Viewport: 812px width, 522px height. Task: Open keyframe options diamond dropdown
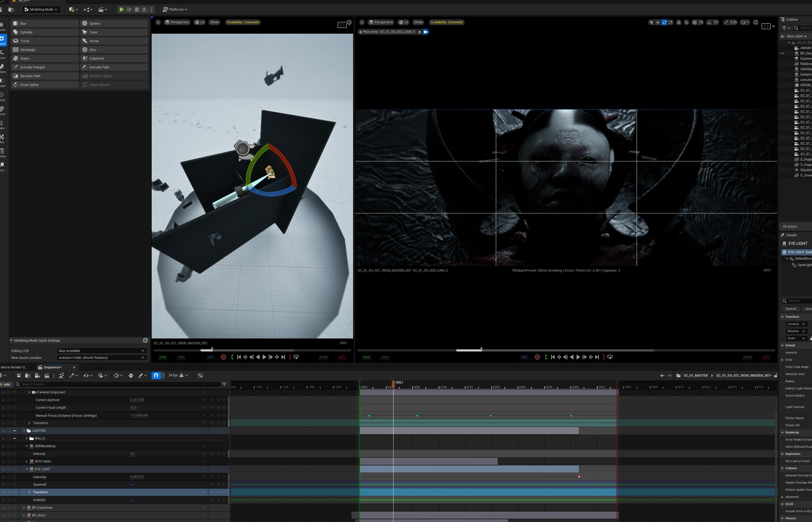pyautogui.click(x=118, y=375)
